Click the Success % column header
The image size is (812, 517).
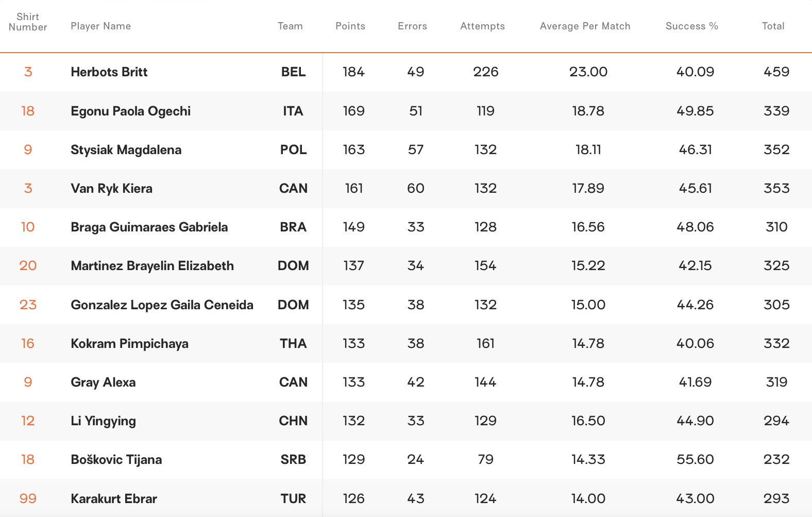coord(691,26)
